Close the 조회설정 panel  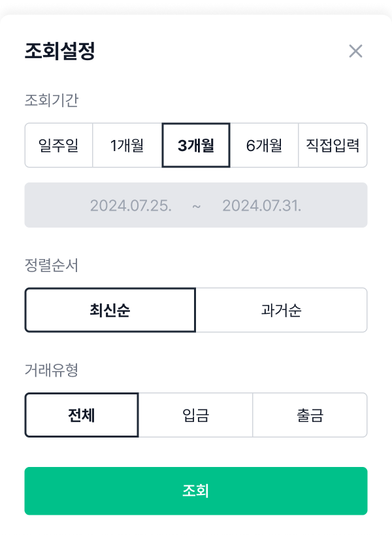(x=355, y=51)
